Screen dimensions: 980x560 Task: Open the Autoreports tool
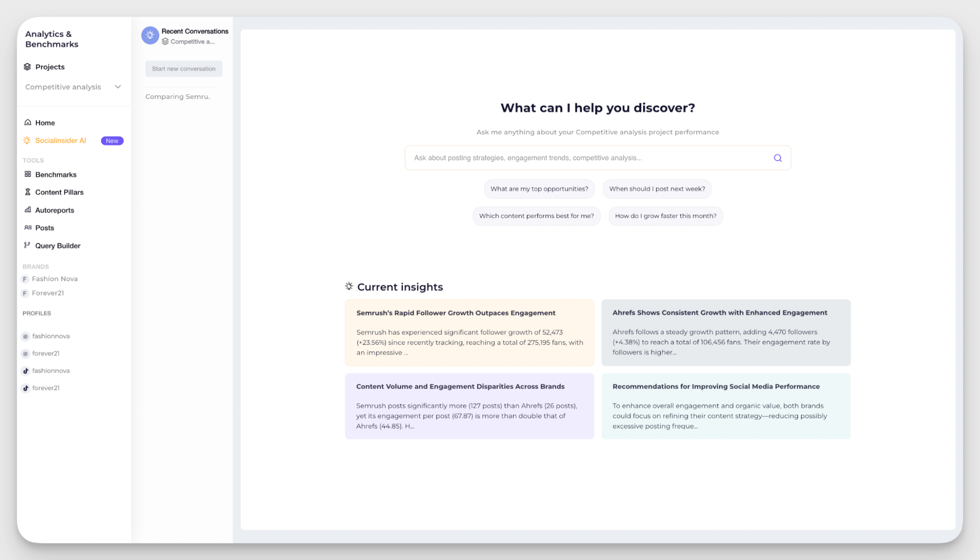tap(54, 210)
